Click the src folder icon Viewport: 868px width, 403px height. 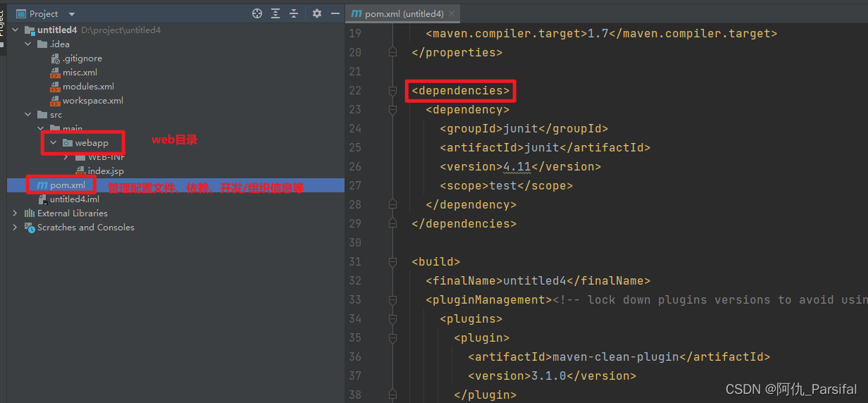(x=42, y=115)
